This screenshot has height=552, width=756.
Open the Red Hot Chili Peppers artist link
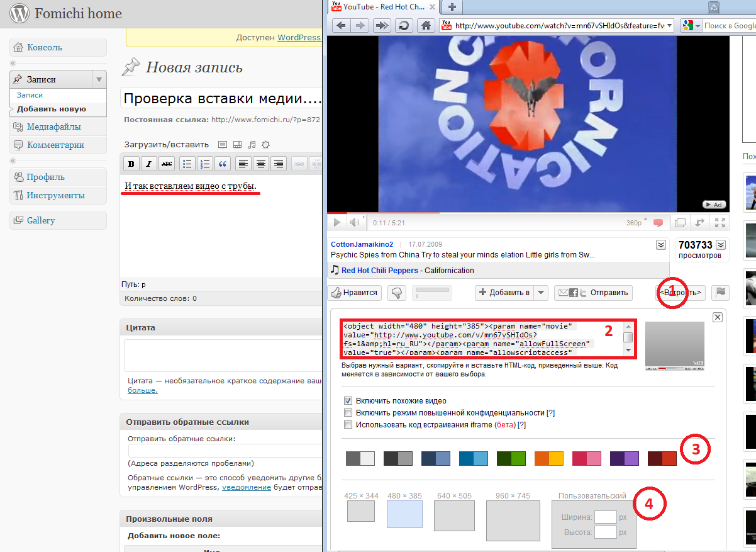click(380, 271)
